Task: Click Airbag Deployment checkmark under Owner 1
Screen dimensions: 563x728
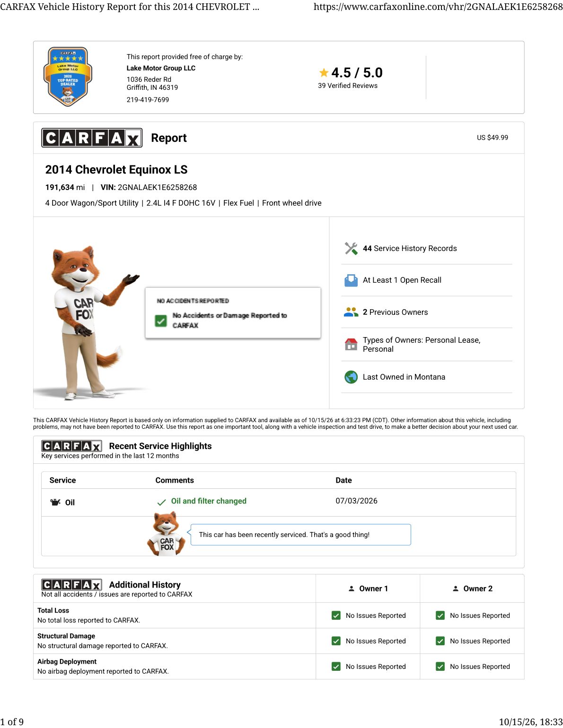Action: (336, 667)
